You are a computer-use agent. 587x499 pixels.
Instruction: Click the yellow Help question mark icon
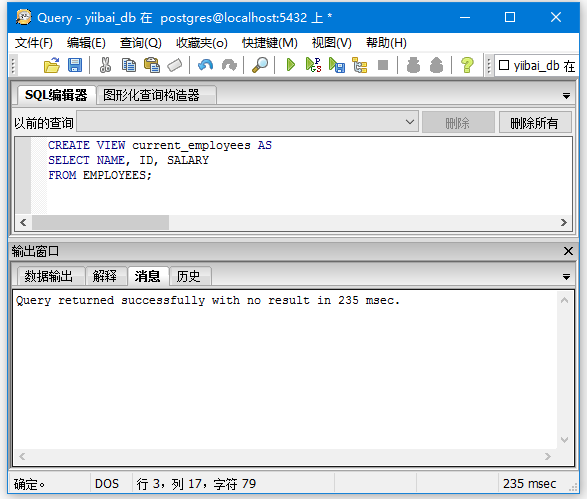467,65
